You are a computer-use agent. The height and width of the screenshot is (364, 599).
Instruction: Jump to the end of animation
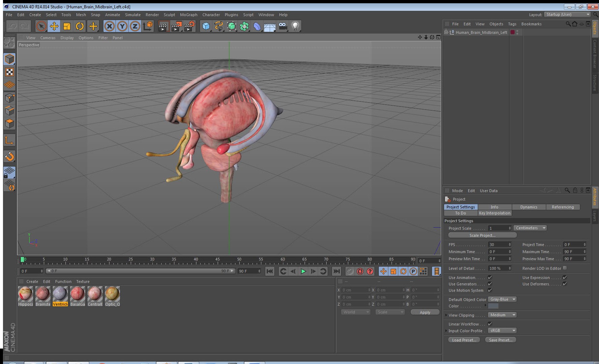point(336,271)
